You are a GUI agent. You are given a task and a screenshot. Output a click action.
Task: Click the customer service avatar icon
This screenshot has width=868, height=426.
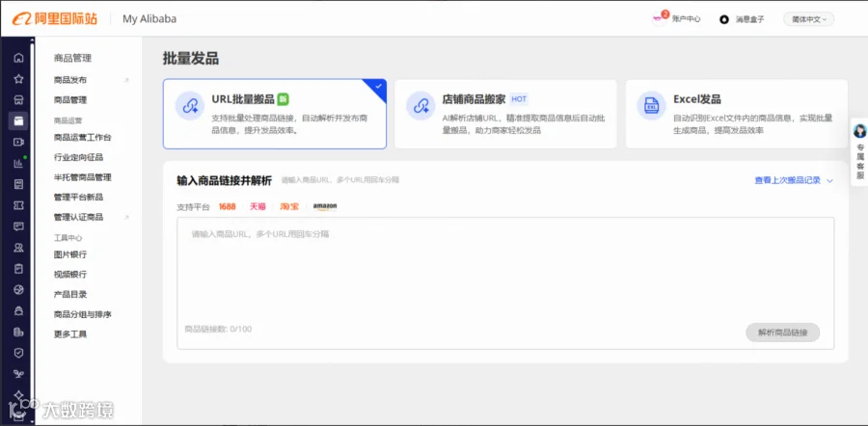(x=859, y=132)
